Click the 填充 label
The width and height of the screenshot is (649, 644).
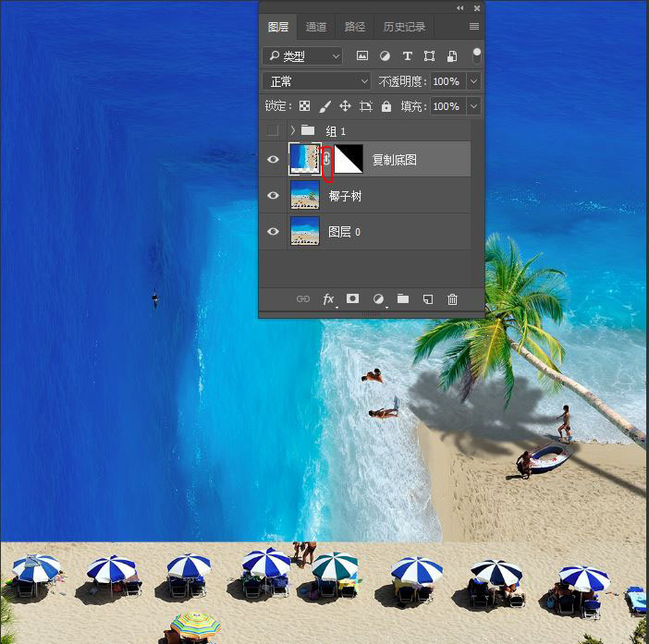(412, 106)
